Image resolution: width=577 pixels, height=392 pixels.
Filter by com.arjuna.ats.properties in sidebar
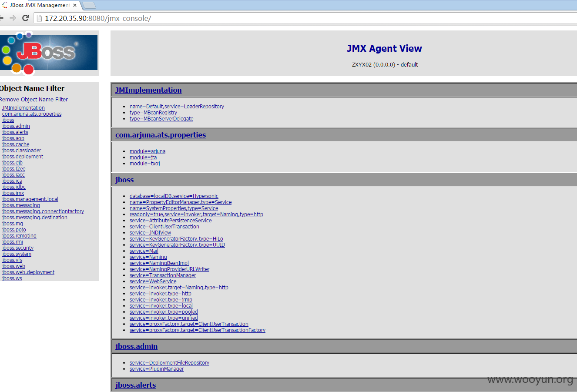(32, 114)
